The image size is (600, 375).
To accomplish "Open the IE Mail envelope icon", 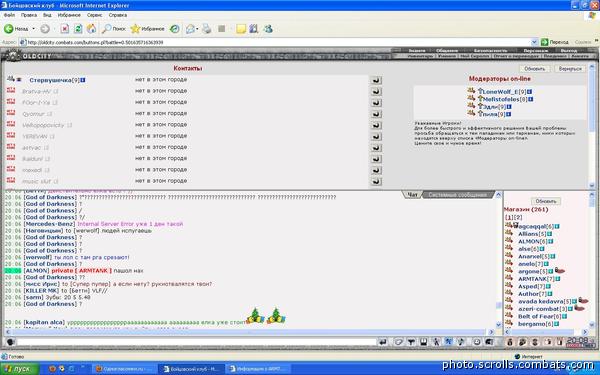I will coord(190,29).
